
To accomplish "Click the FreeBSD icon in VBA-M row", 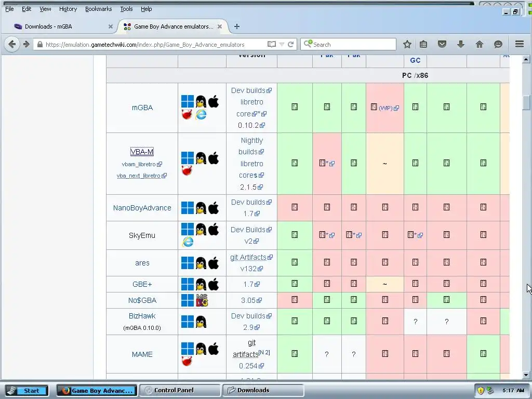I will point(187,170).
